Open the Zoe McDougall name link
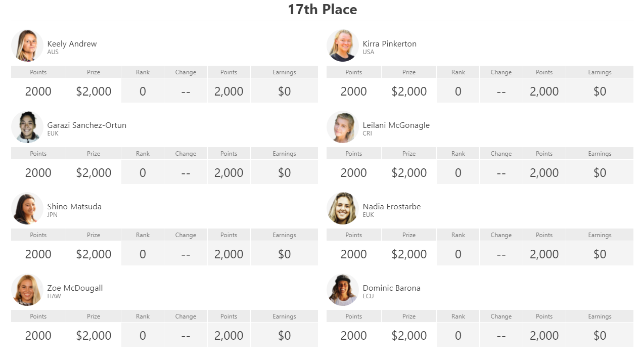Image resolution: width=639 pixels, height=364 pixels. click(x=75, y=288)
